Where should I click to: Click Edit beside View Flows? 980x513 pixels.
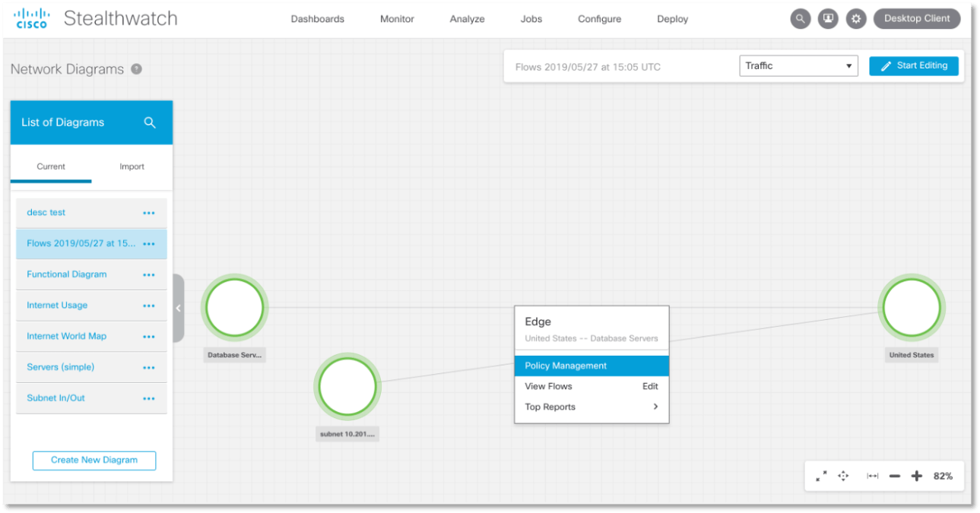[650, 386]
